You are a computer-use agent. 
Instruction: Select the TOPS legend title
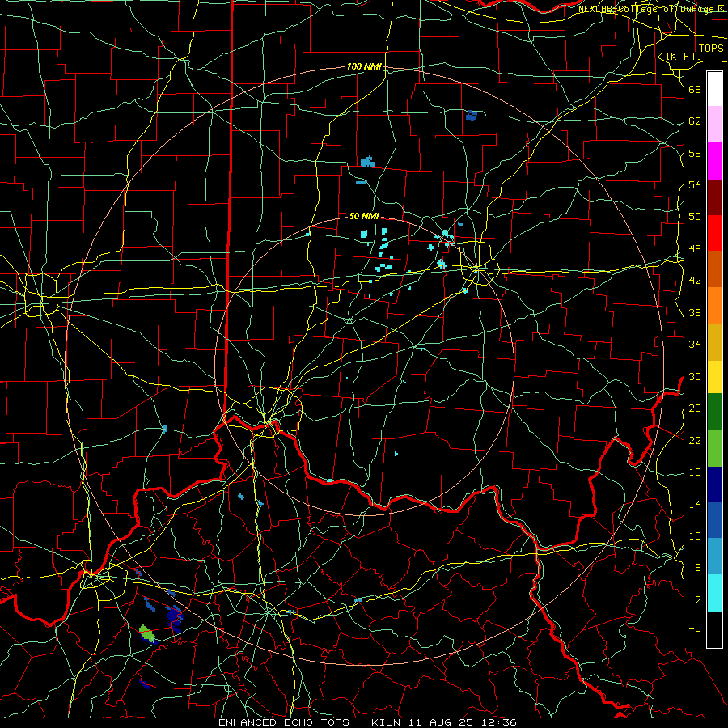(x=711, y=49)
